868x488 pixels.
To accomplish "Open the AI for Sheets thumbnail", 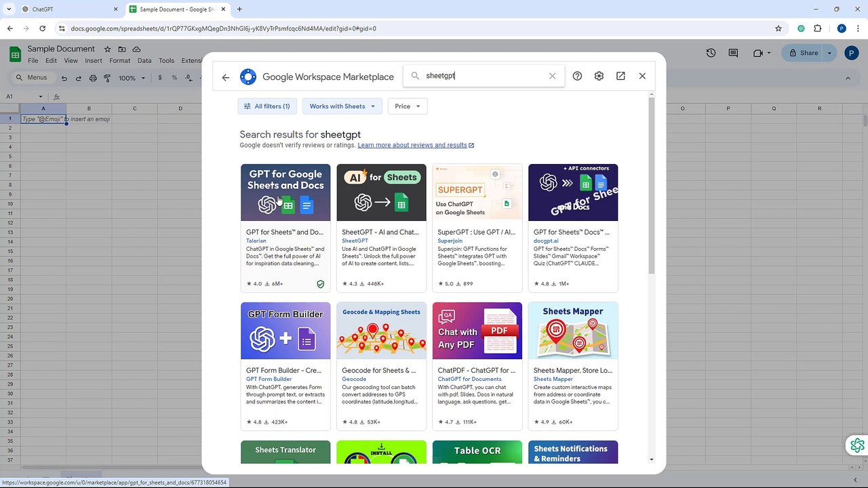I will (381, 192).
